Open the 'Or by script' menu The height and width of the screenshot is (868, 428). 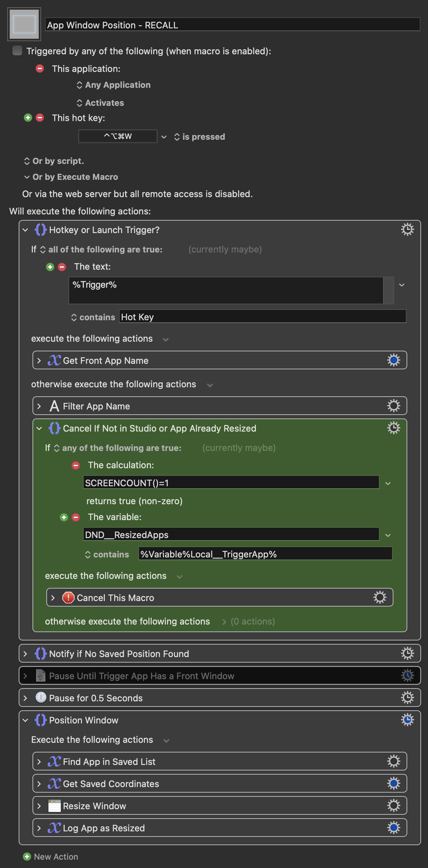(x=54, y=161)
